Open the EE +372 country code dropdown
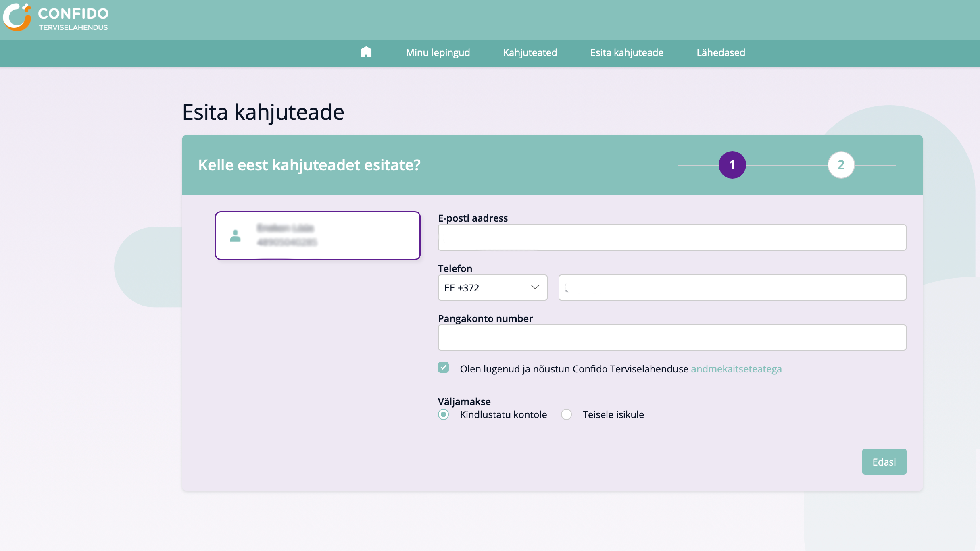This screenshot has height=551, width=980. (x=492, y=287)
